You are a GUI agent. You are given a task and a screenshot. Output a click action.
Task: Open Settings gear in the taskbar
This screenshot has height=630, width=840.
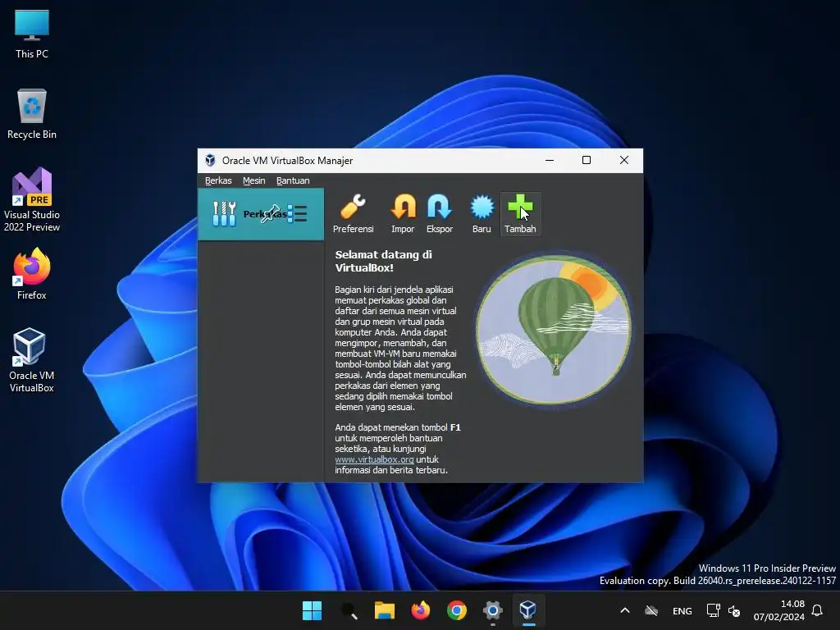point(492,610)
